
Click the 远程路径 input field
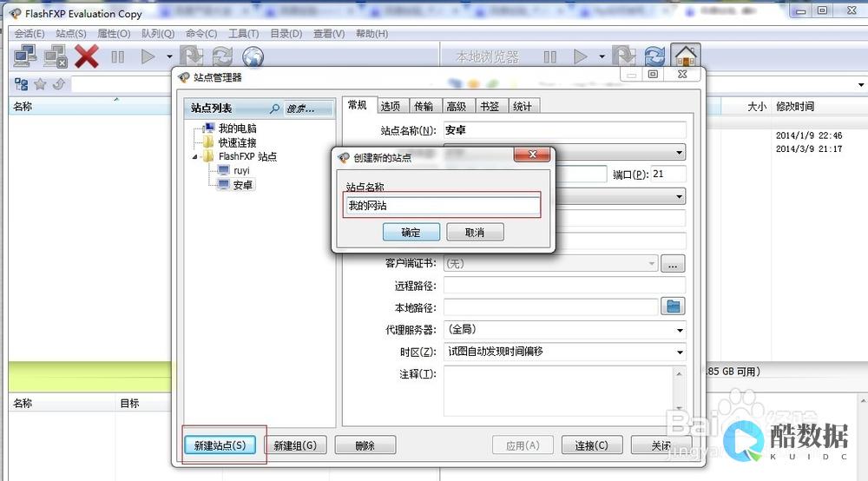point(565,286)
